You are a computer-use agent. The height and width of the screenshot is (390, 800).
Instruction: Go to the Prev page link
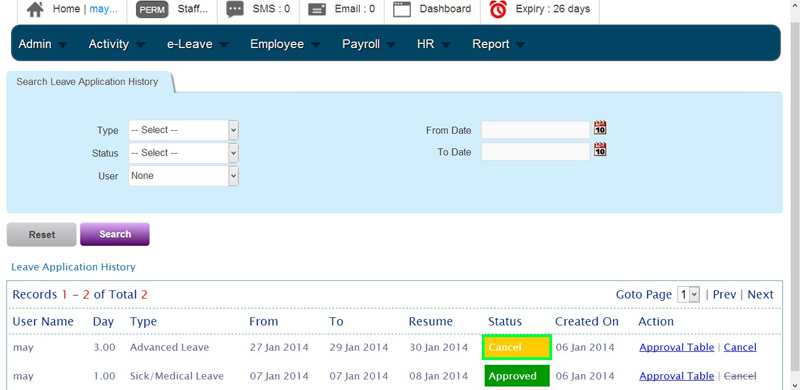coord(724,295)
